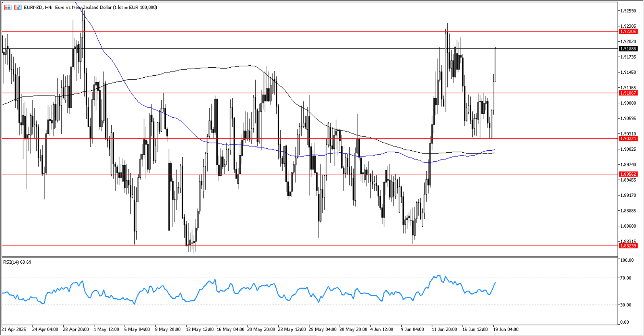The width and height of the screenshot is (644, 336).
Task: Click the 1.89170 price scale value
Action: [628, 195]
